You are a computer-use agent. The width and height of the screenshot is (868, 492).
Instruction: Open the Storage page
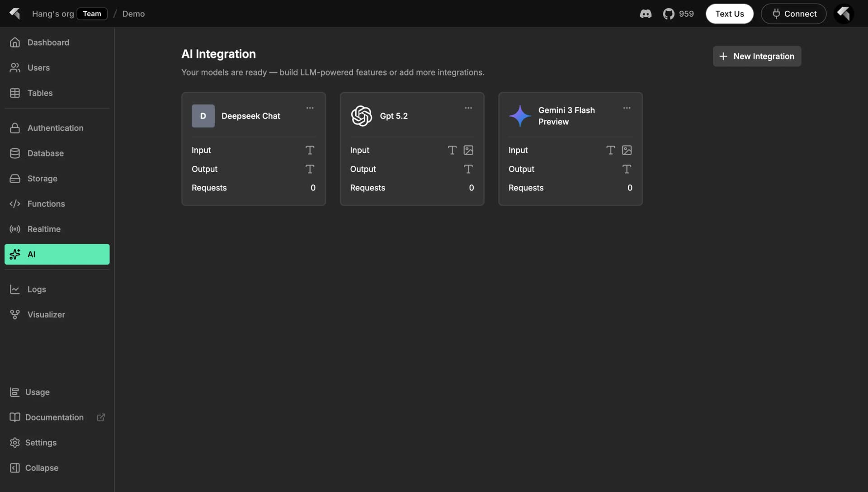[42, 178]
